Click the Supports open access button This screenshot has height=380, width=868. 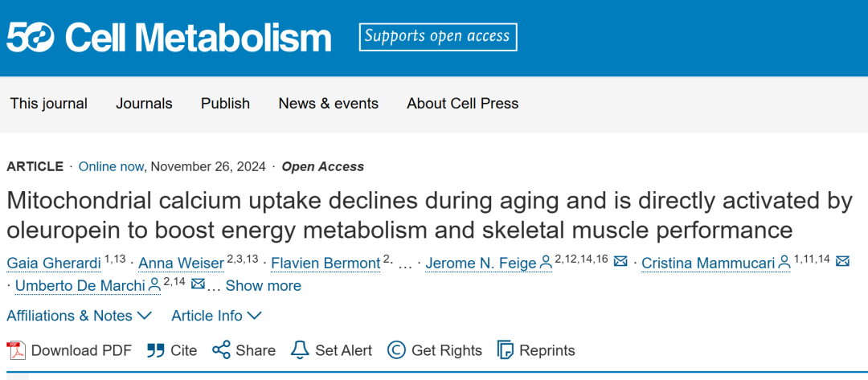click(437, 37)
